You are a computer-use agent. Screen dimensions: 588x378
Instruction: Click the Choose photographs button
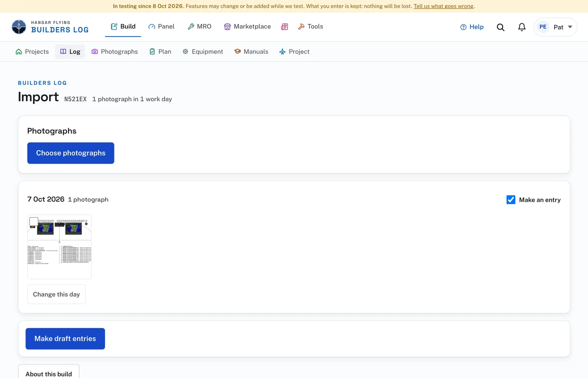tap(71, 153)
